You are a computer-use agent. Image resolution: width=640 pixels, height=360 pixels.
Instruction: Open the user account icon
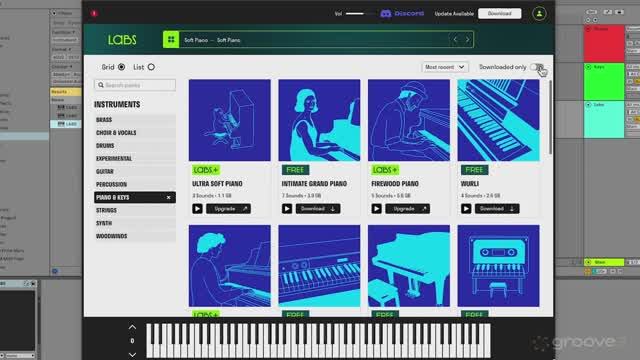click(x=539, y=13)
